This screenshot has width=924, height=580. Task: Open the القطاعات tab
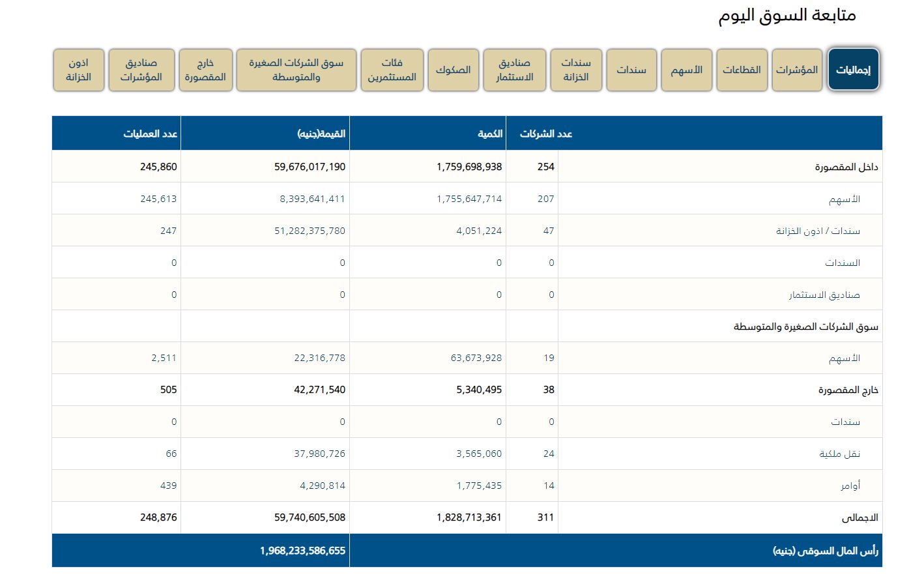[742, 70]
